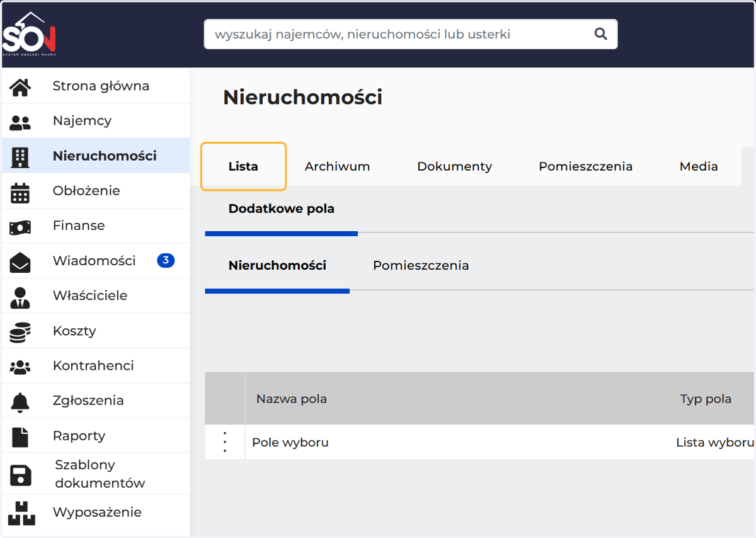Viewport: 756px width, 538px height.
Task: Open Finanse in the sidebar
Action: pos(96,226)
